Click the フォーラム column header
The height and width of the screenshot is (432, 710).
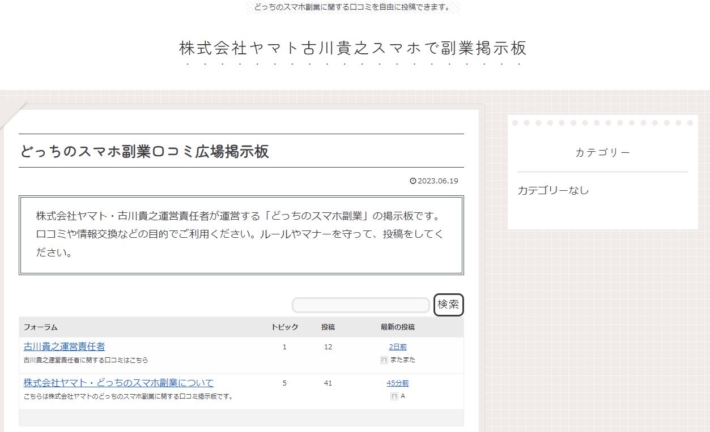(40, 327)
